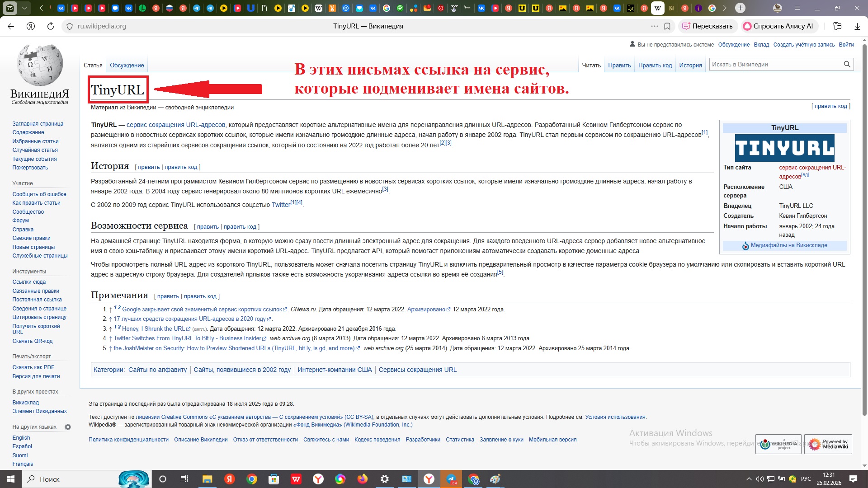Switch to Обсуждение tab
This screenshot has height=488, width=868.
click(127, 65)
